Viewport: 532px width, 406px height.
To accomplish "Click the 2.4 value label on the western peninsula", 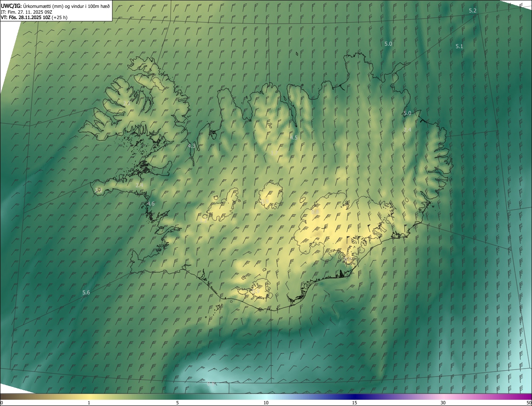I will [x=139, y=185].
